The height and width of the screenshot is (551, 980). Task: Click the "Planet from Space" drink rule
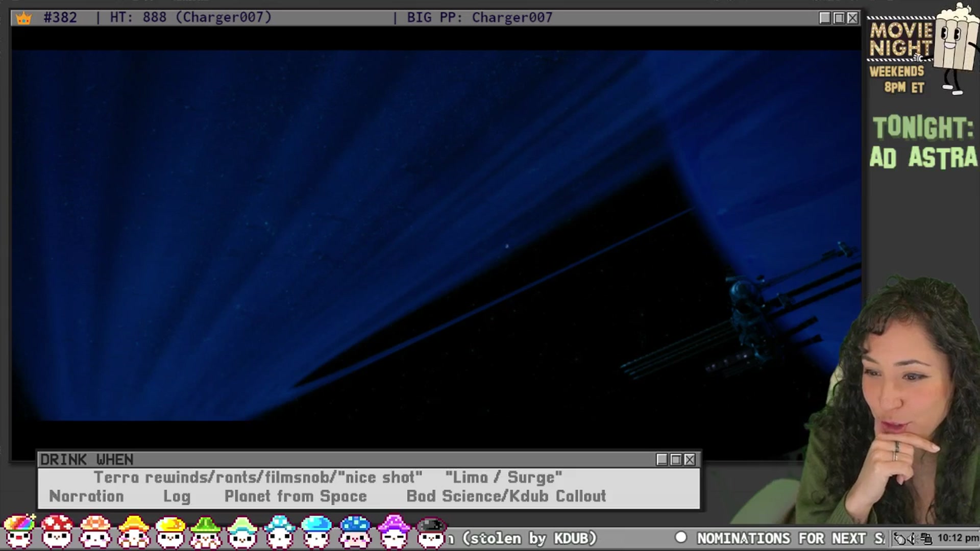[x=296, y=496]
